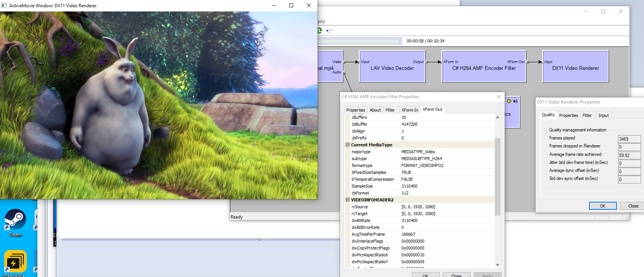
Task: Click OK in DX11 Renderer Properties
Action: click(603, 206)
